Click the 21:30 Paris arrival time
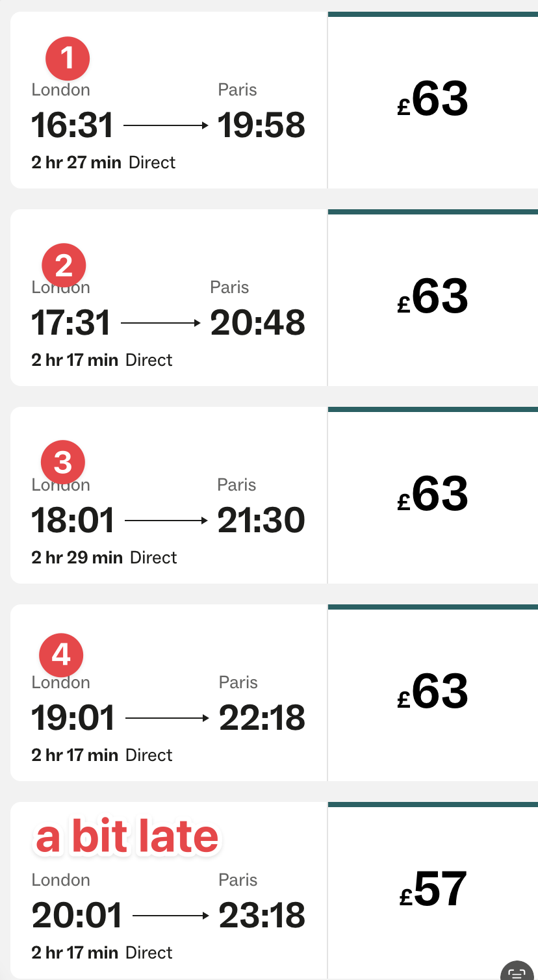 261,521
